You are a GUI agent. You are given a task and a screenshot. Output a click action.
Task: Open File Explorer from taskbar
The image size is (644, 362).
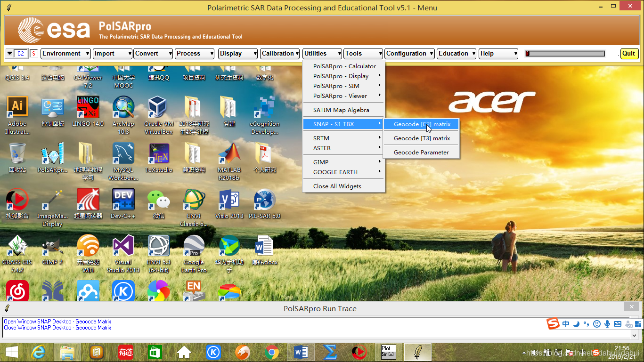[67, 352]
